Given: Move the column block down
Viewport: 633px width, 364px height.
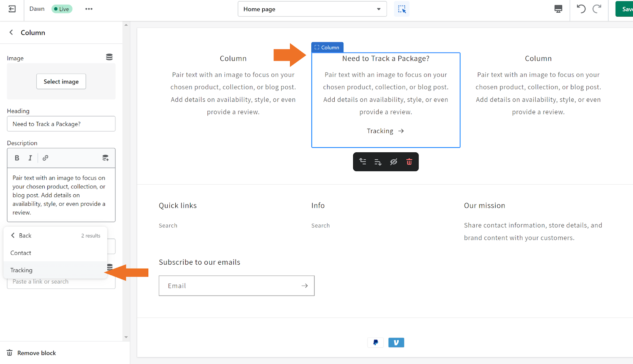Looking at the screenshot, I should [x=378, y=162].
